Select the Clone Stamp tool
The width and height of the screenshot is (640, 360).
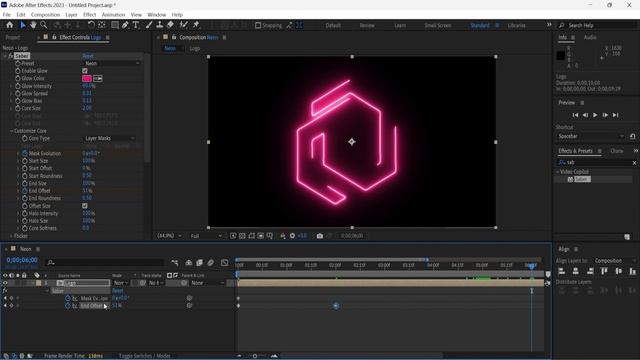point(160,25)
